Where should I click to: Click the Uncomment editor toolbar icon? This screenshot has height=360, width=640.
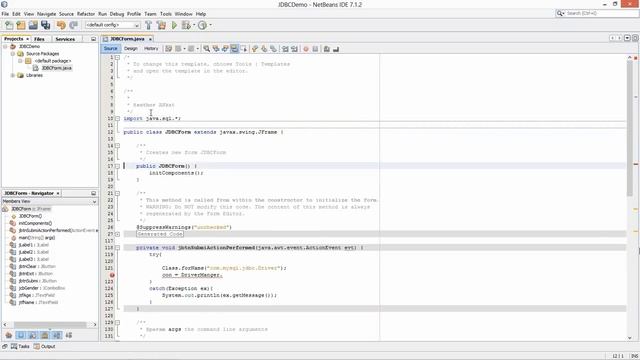pyautogui.click(x=336, y=49)
